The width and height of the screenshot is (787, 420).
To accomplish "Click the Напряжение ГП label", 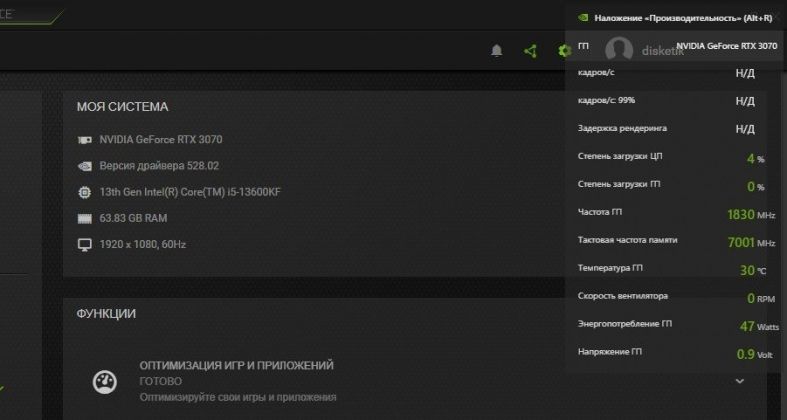I will (x=609, y=352).
